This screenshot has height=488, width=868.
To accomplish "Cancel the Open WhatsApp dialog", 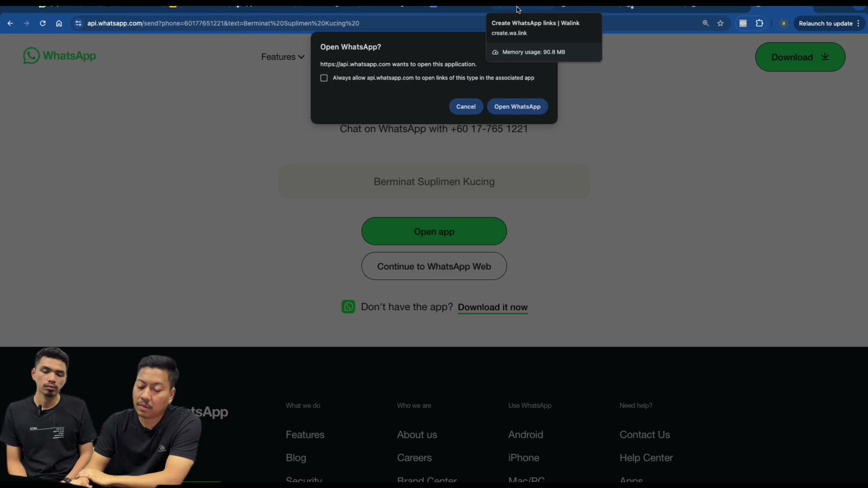I will (x=466, y=107).
